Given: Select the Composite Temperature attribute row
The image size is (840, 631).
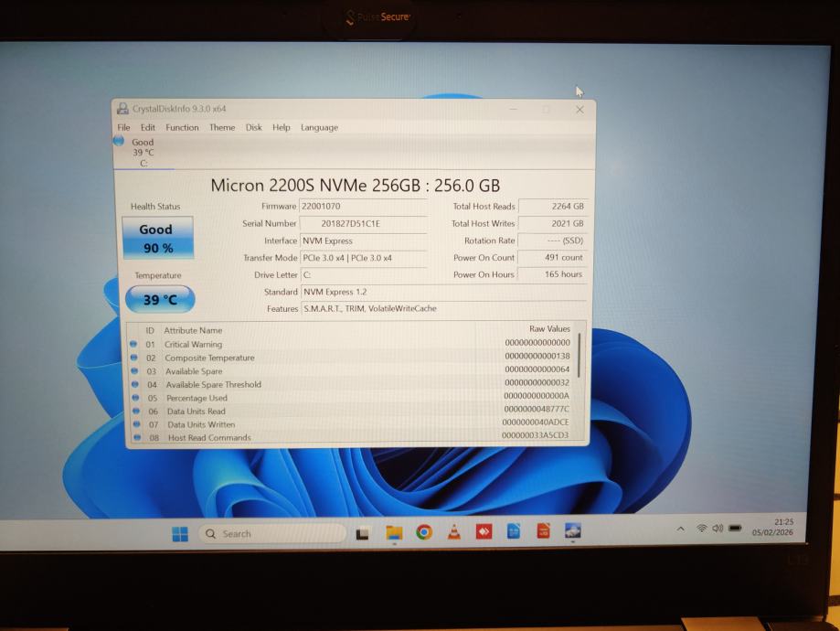Looking at the screenshot, I should point(351,357).
